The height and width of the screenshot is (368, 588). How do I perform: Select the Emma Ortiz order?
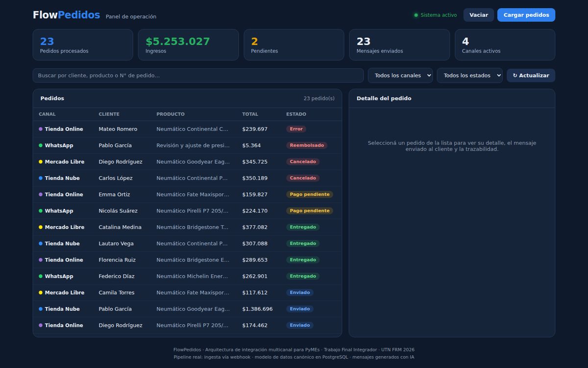coord(187,194)
